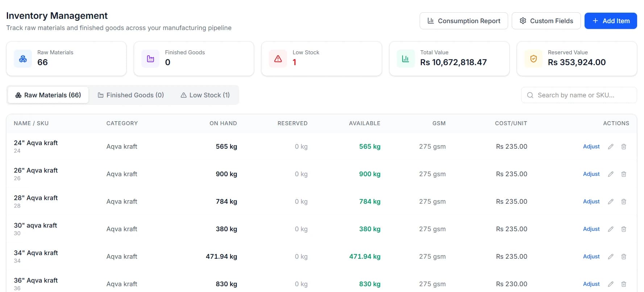
Task: Adjust stock for 24" Aqva kraft
Action: 591,147
